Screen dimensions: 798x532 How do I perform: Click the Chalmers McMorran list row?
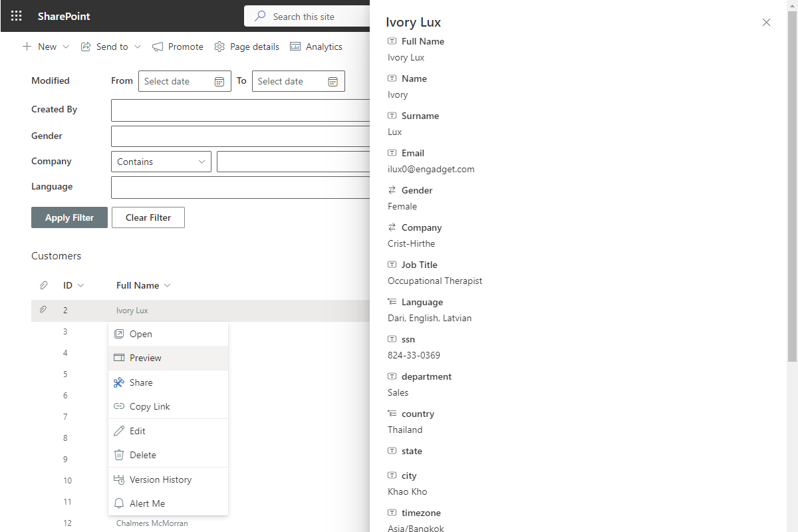pos(200,523)
